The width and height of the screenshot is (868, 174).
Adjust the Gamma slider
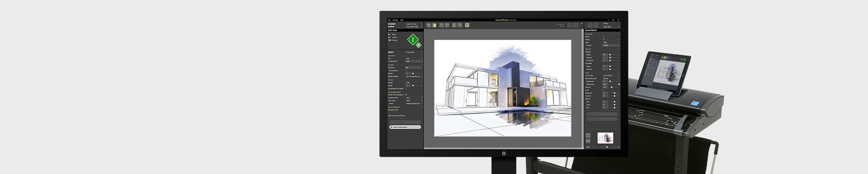pos(614,87)
